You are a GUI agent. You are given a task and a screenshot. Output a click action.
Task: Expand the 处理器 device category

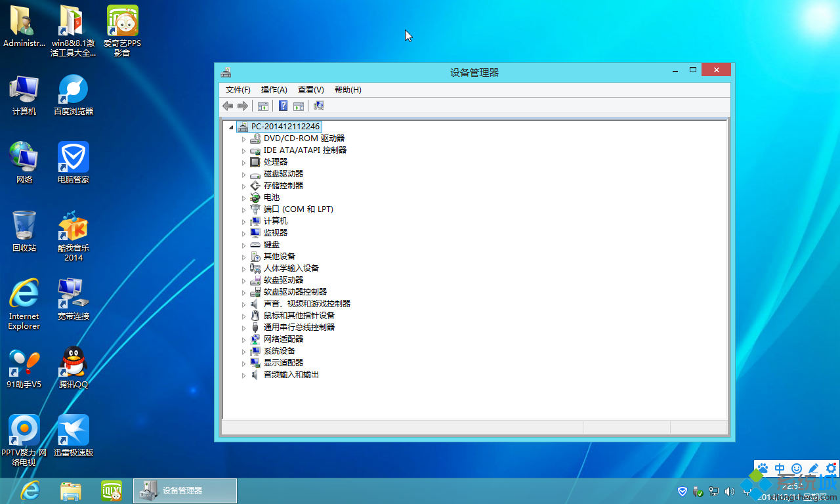pyautogui.click(x=243, y=163)
